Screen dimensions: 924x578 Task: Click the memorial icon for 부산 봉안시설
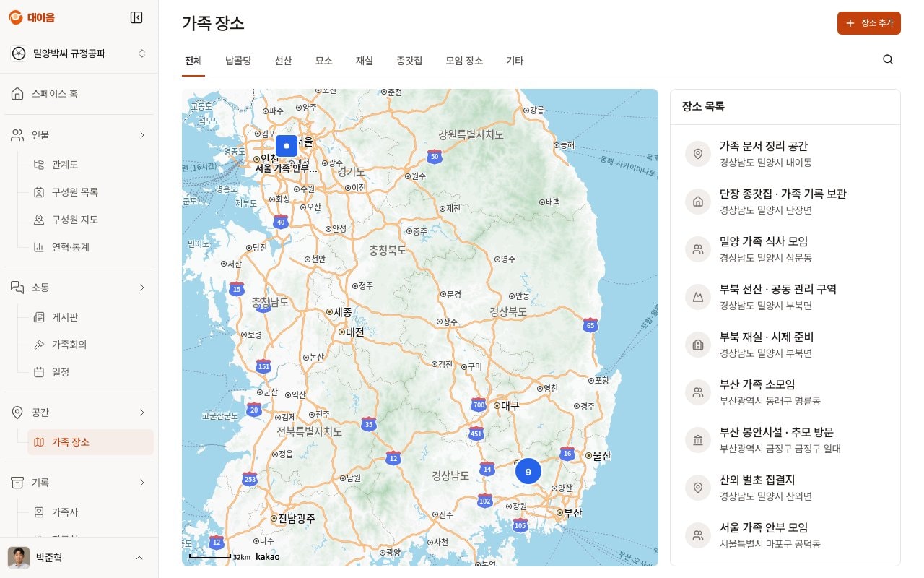(698, 440)
